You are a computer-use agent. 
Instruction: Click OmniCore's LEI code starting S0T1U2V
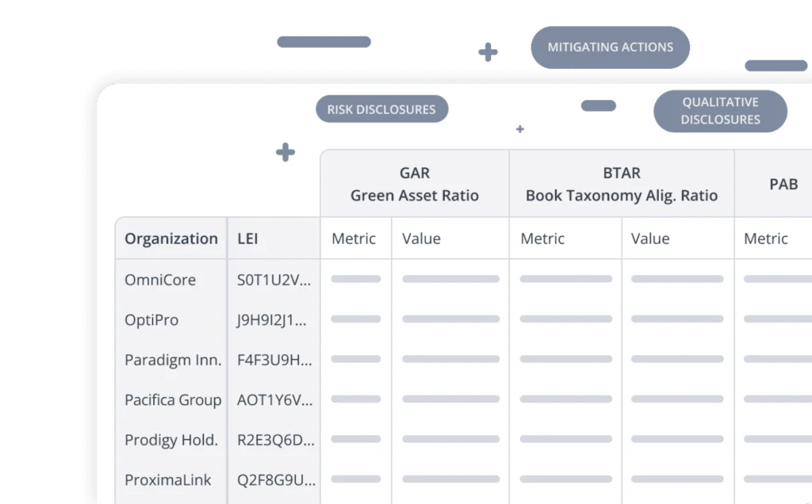(274, 280)
